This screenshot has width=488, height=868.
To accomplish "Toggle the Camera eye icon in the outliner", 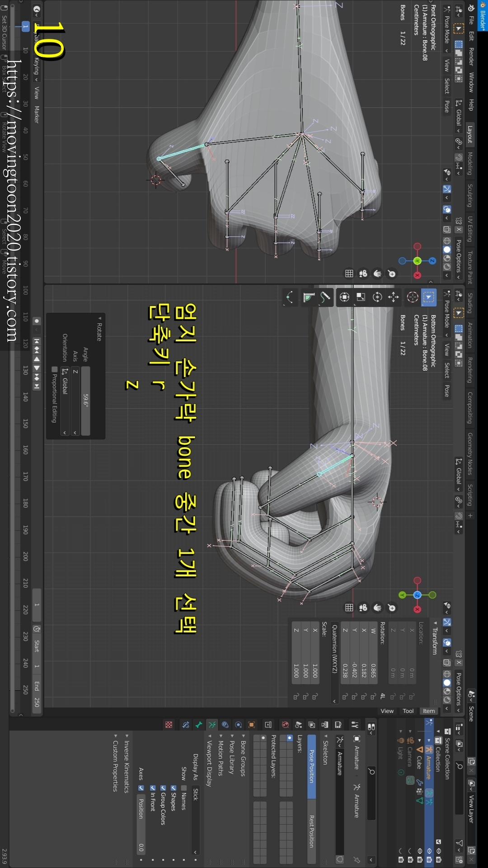I will pyautogui.click(x=410, y=851).
